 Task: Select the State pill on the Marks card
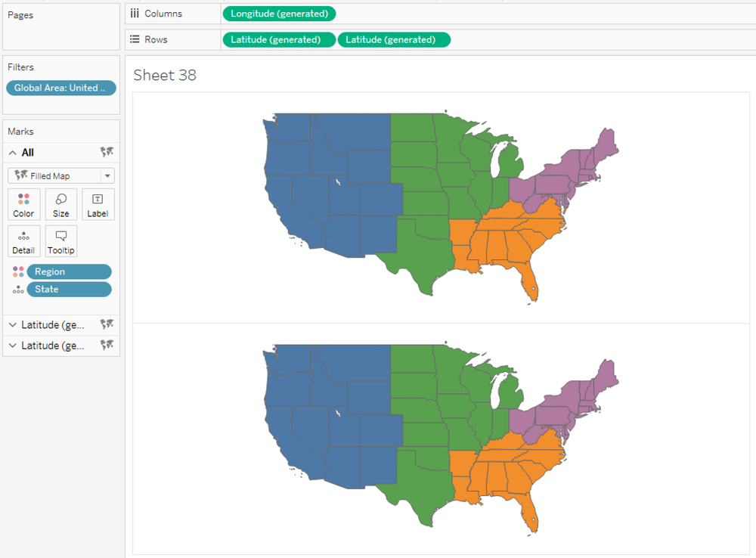(69, 289)
